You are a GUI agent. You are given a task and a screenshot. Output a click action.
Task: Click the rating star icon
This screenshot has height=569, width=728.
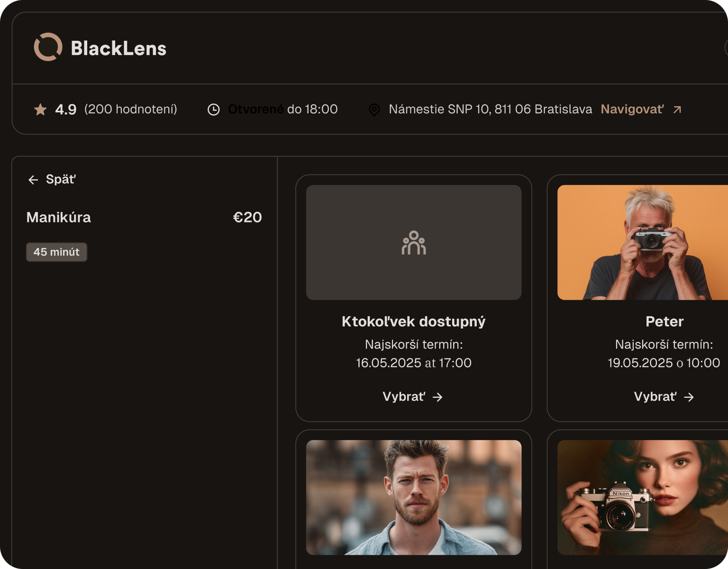[40, 110]
